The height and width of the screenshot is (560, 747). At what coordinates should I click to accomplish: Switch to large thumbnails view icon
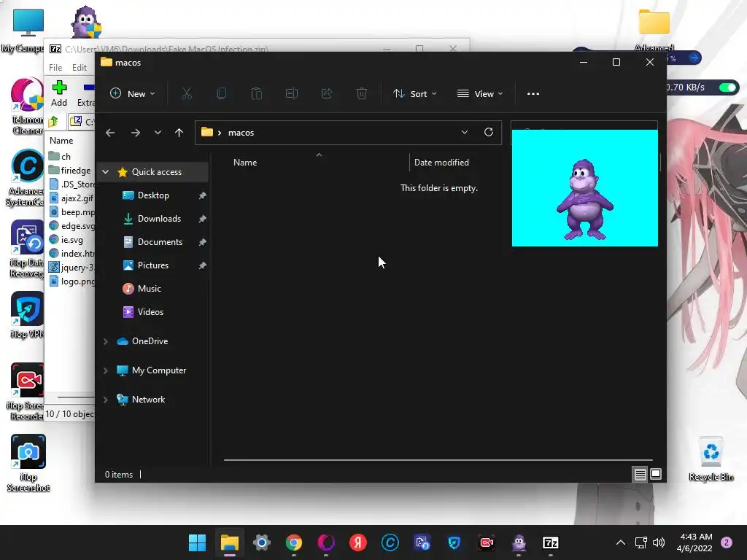tap(656, 474)
